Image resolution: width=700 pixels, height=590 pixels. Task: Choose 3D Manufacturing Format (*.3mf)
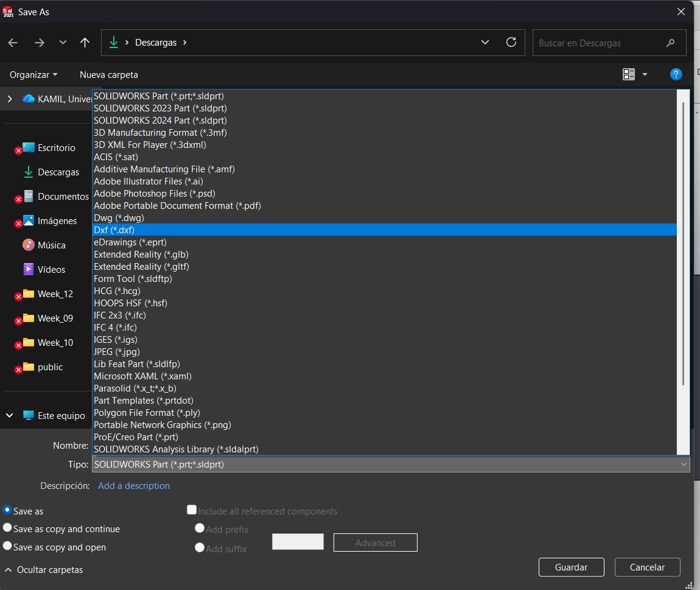384,133
